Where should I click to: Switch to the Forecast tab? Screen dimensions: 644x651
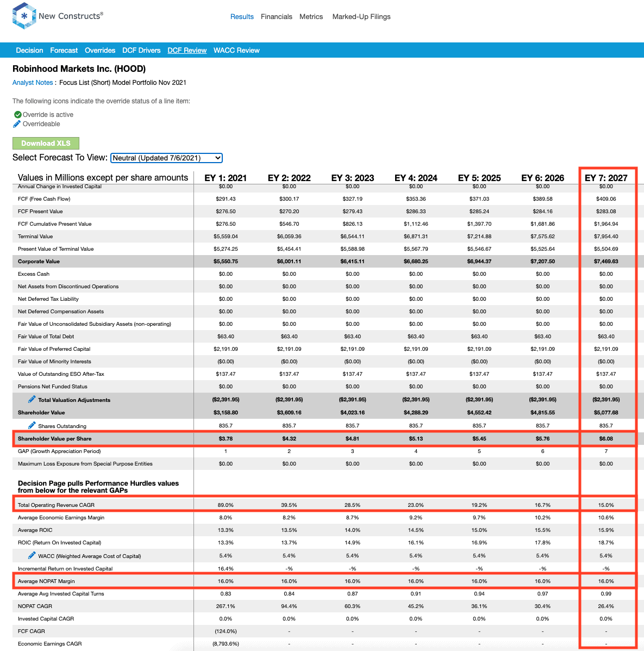pos(64,50)
